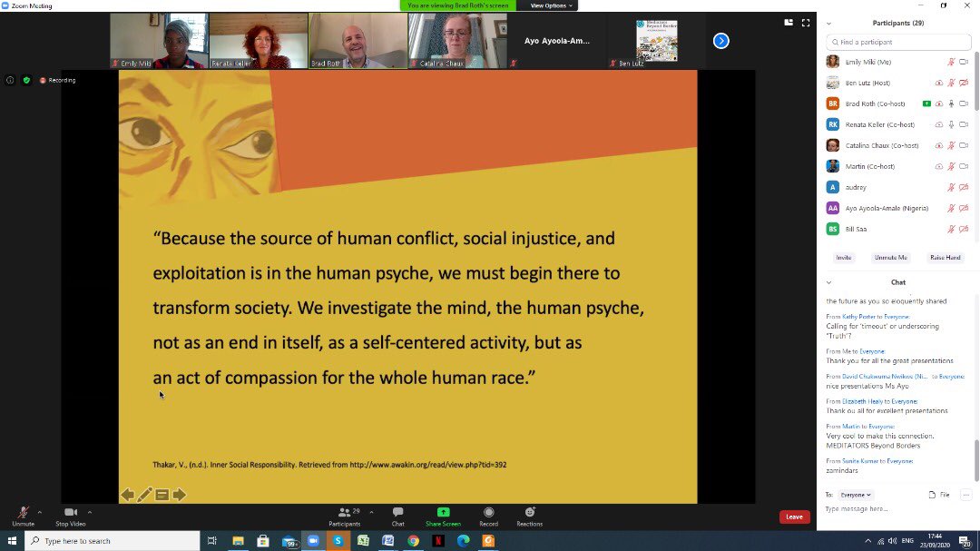Click Martin (Co-host) muted microphone icon
Screen dimensions: 980x551
[951, 166]
